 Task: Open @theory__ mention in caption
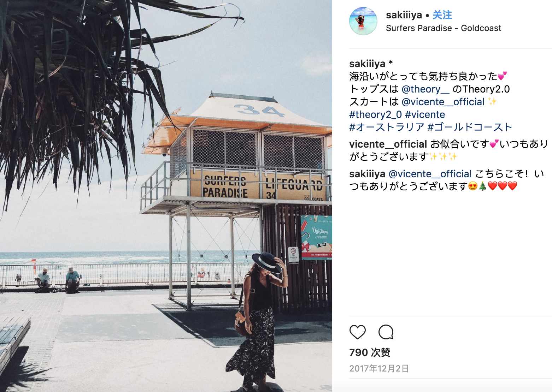click(x=425, y=89)
